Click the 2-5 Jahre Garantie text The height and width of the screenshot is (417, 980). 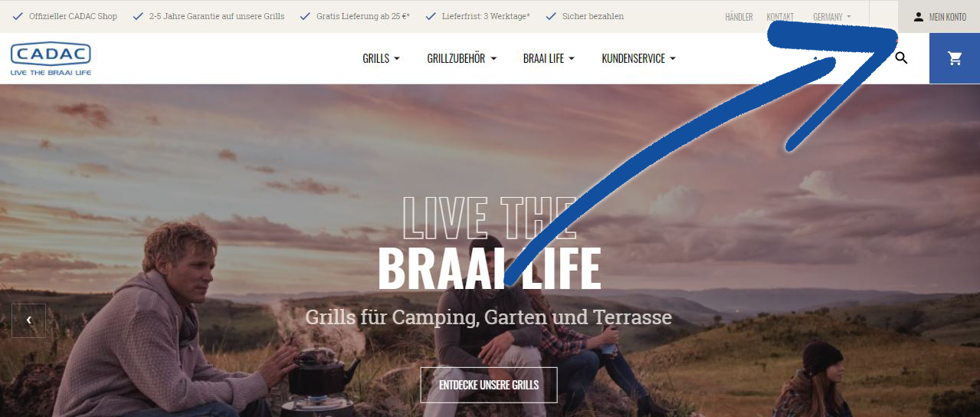click(217, 16)
